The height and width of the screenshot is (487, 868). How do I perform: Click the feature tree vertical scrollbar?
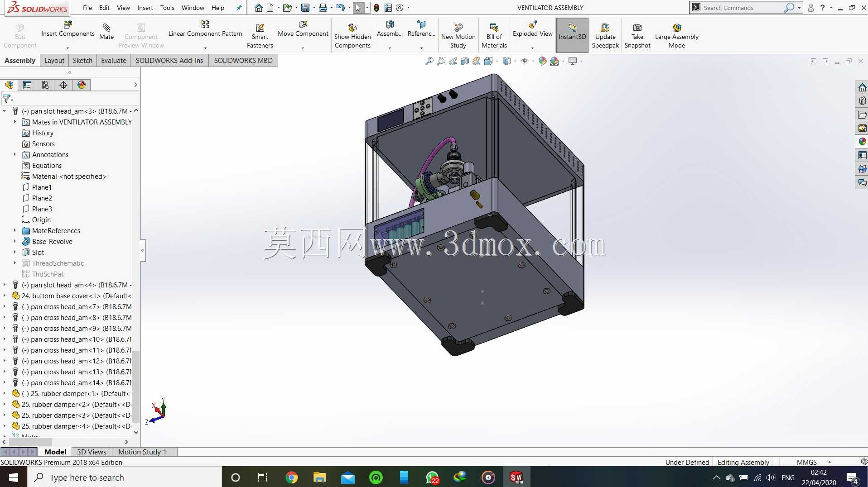click(136, 386)
